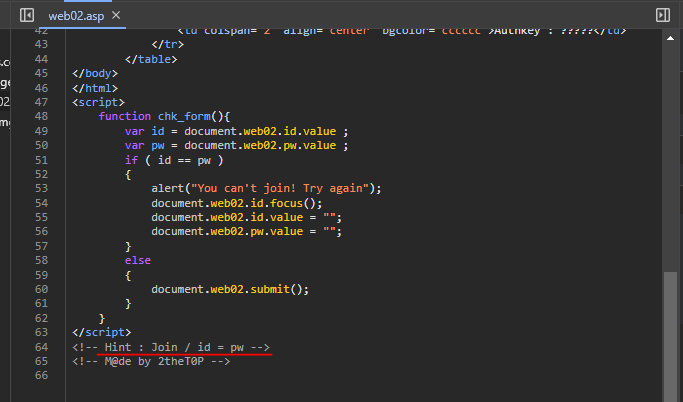
Task: Click the "var id = document.web02.id.value" line
Action: pos(237,131)
